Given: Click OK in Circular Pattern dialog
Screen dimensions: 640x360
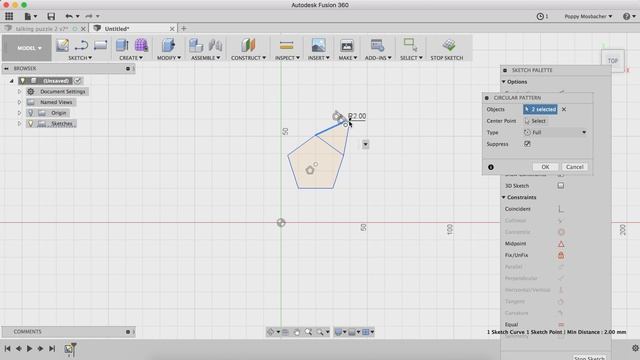Looking at the screenshot, I should (545, 167).
